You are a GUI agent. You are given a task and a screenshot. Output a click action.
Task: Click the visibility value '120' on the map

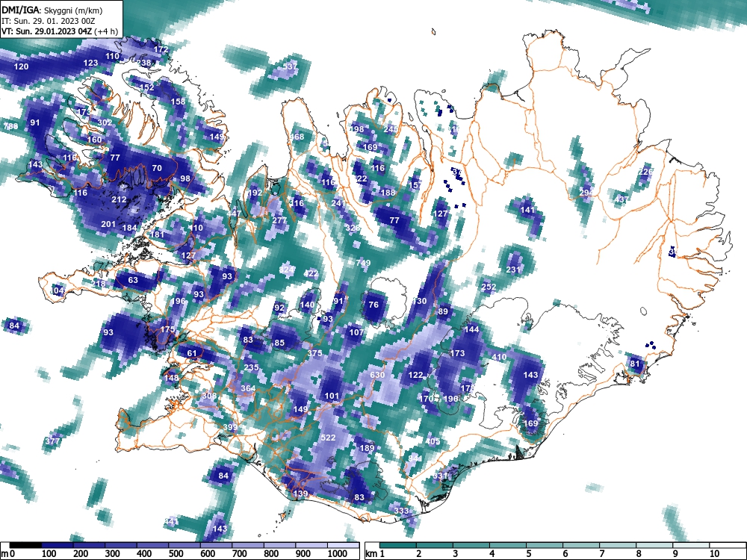point(21,66)
